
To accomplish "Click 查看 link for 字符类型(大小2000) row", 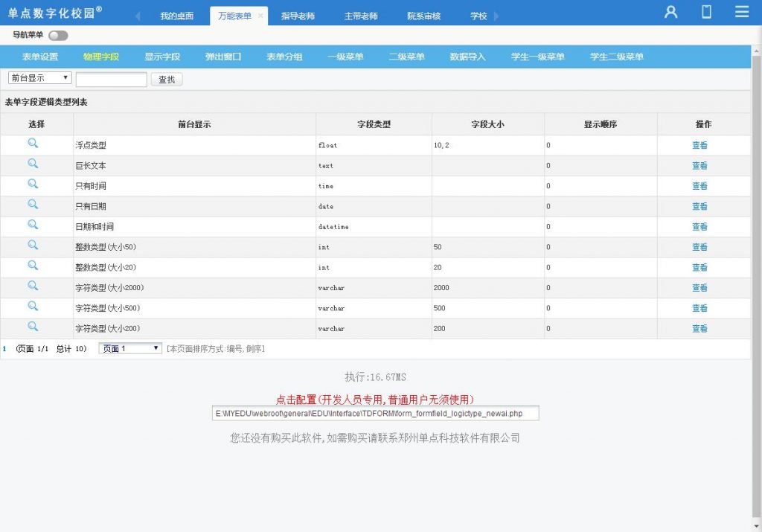I will click(x=699, y=288).
